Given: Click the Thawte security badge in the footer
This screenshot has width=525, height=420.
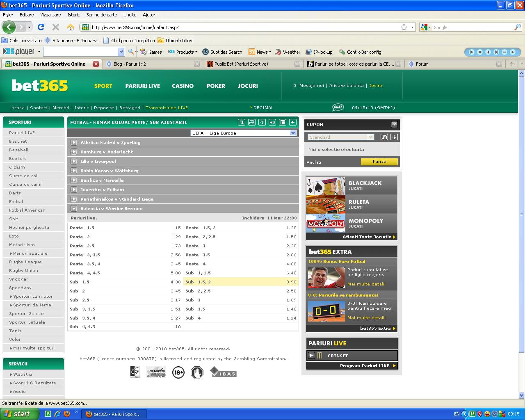Looking at the screenshot, I should 156,372.
